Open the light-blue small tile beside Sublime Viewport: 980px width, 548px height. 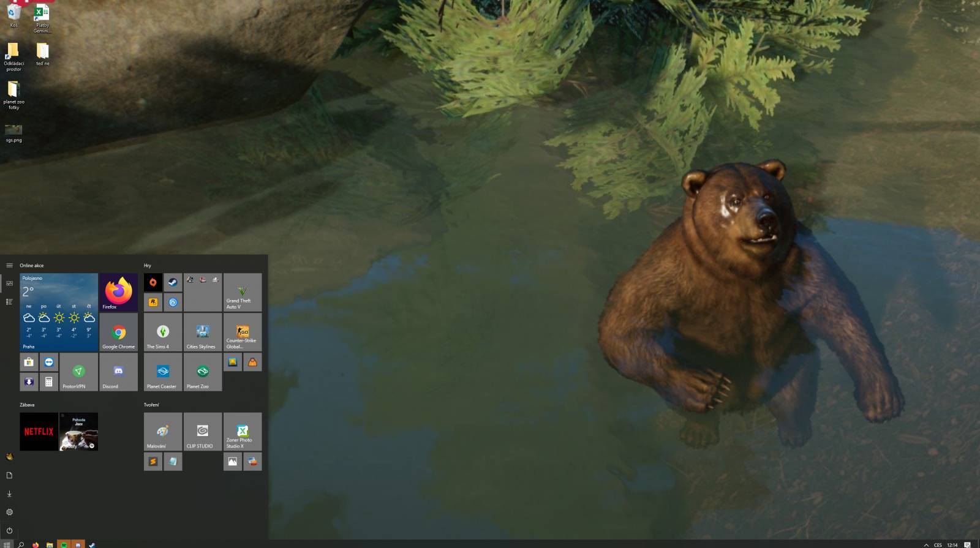tap(173, 462)
